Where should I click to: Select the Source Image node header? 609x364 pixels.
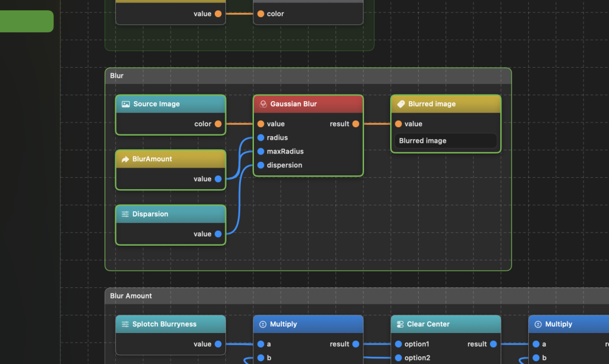pos(171,104)
